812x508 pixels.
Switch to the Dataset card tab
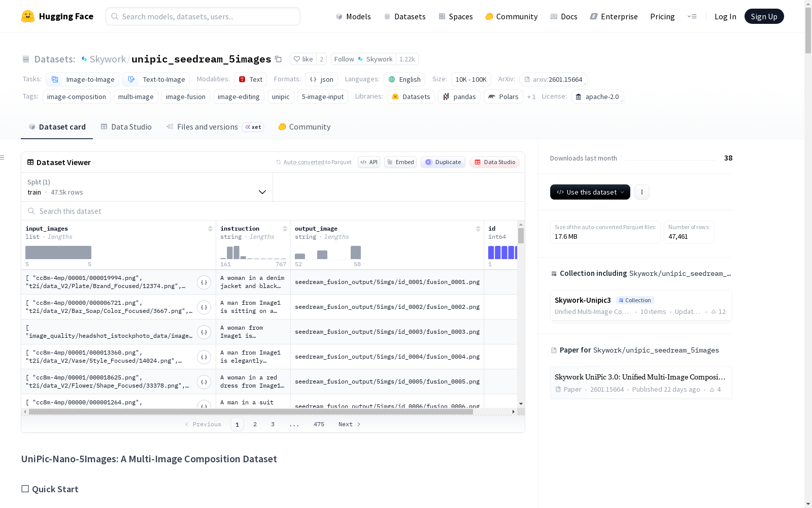57,127
